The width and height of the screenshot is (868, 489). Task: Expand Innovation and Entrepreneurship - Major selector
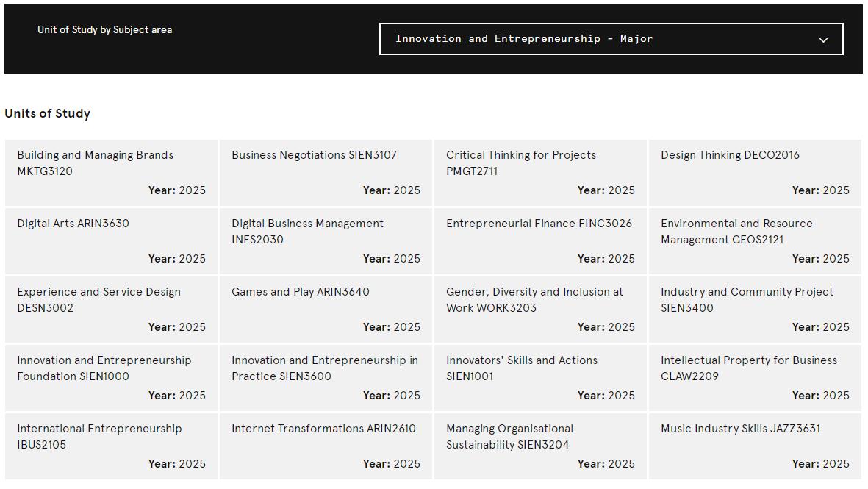tap(611, 39)
